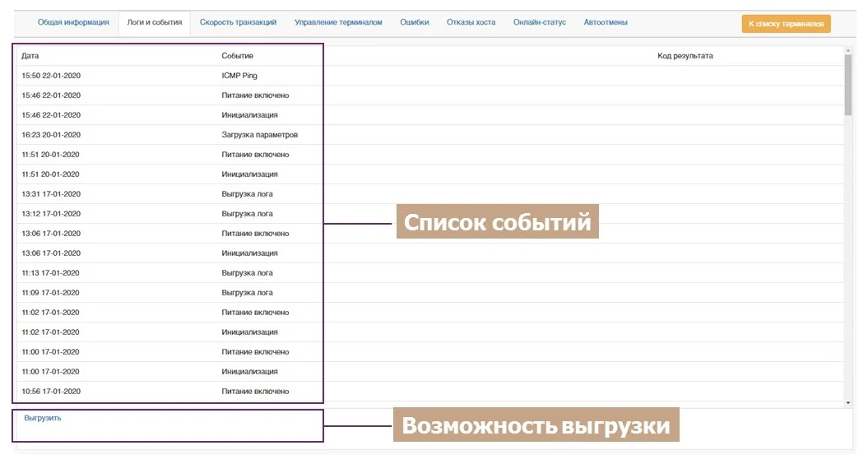Select the Логи и события tab
This screenshot has height=464, width=868.
click(155, 23)
